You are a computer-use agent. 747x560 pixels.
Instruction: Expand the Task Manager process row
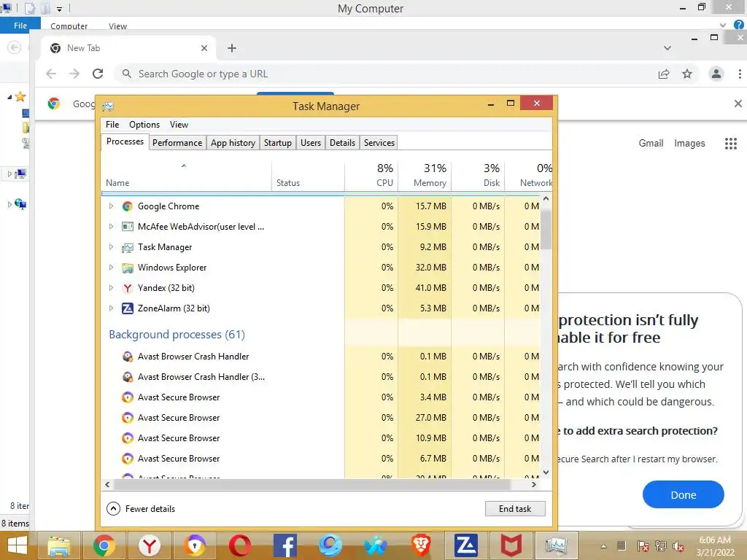click(x=111, y=247)
